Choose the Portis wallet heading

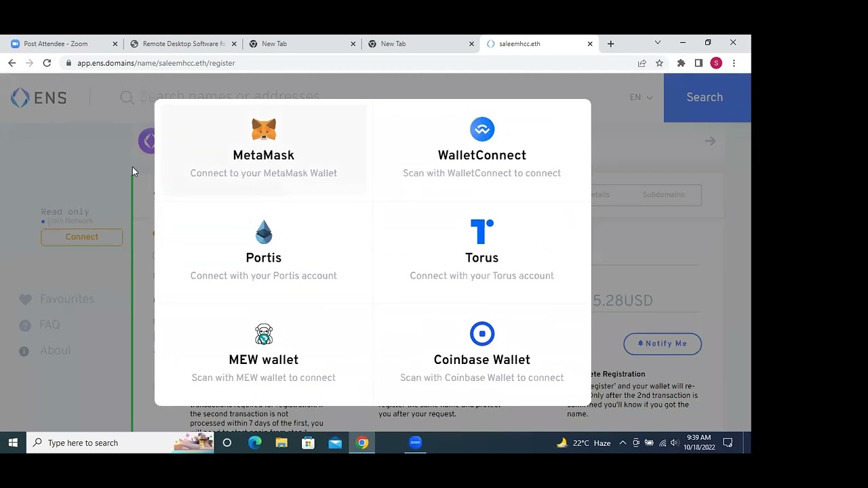[264, 258]
